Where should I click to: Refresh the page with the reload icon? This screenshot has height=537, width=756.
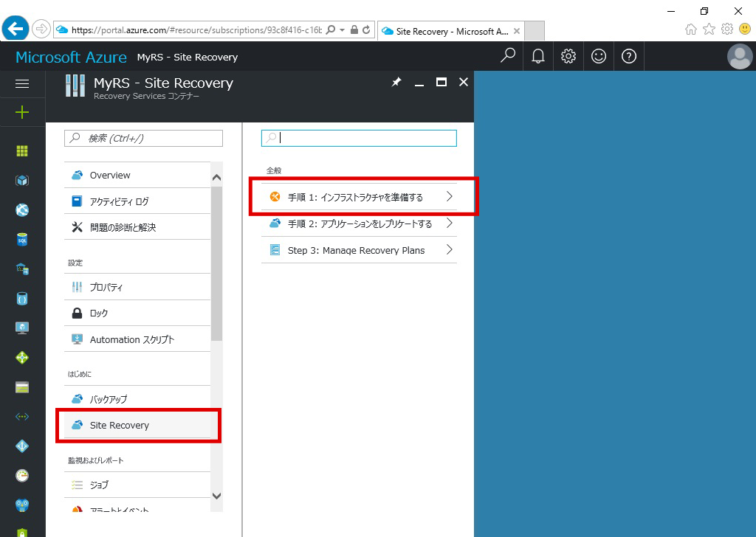[366, 30]
